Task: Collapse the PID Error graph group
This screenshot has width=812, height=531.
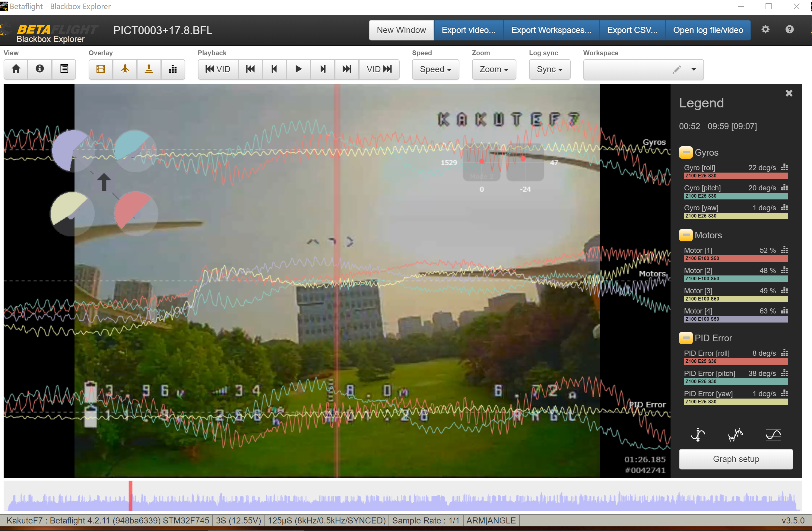Action: tap(685, 338)
